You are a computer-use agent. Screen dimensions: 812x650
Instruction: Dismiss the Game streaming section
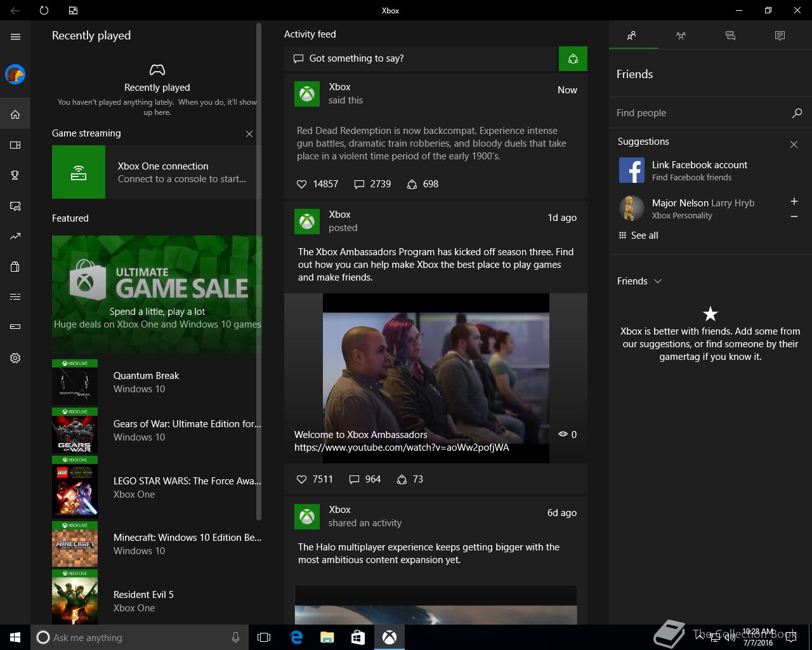[x=249, y=134]
